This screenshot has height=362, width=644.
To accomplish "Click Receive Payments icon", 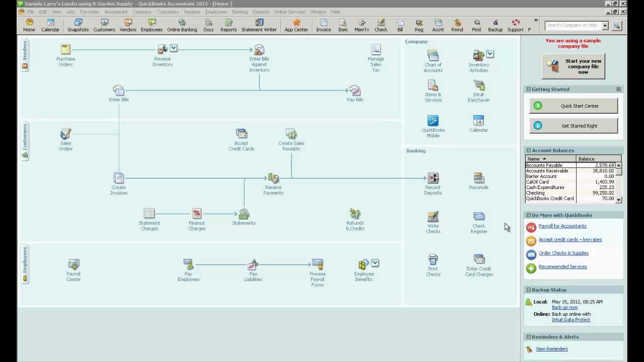I will click(273, 178).
